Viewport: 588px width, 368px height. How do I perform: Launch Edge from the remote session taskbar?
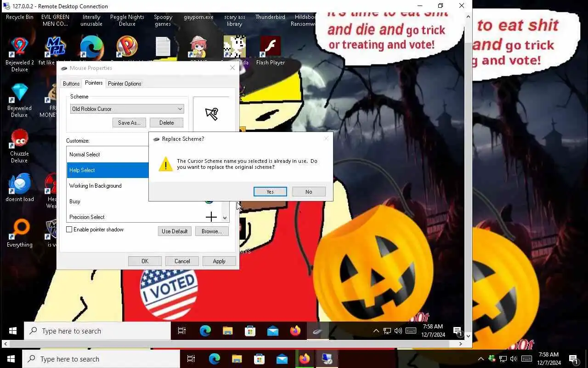[x=205, y=331]
